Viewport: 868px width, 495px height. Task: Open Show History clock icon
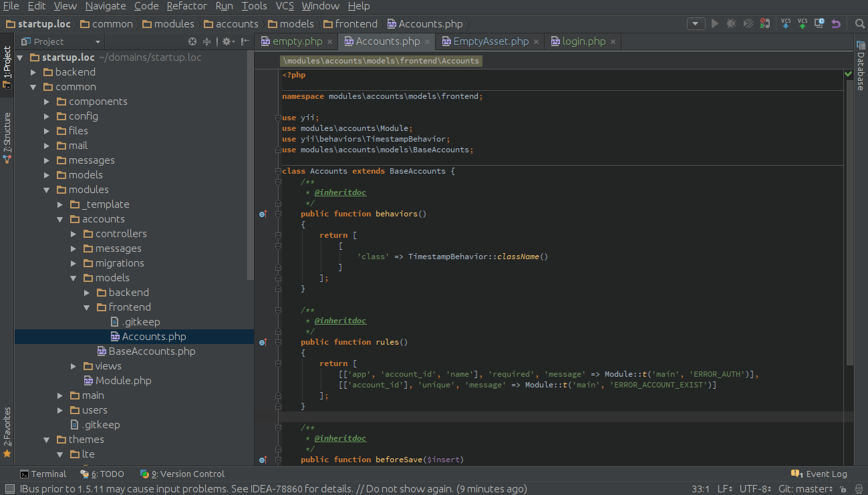pos(819,23)
